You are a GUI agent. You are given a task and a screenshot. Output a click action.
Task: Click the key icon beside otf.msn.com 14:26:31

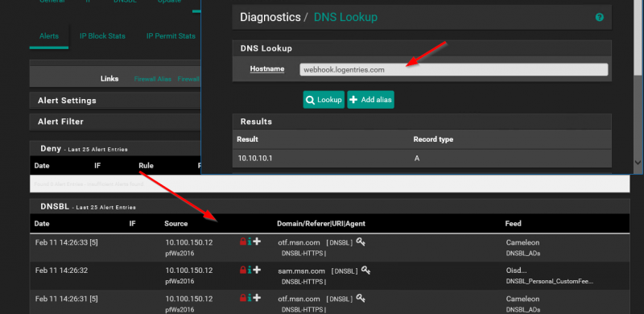coord(361,298)
